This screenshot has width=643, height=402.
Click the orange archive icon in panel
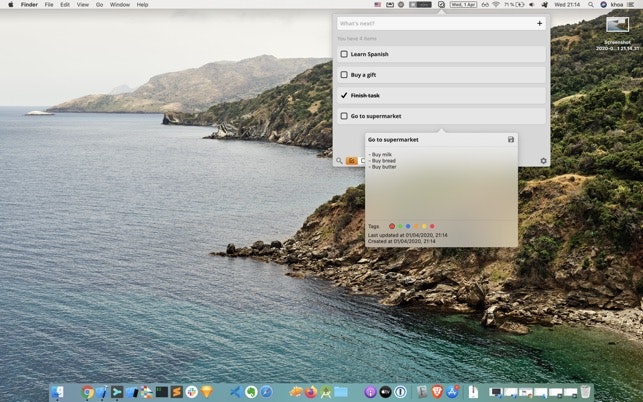pyautogui.click(x=351, y=160)
